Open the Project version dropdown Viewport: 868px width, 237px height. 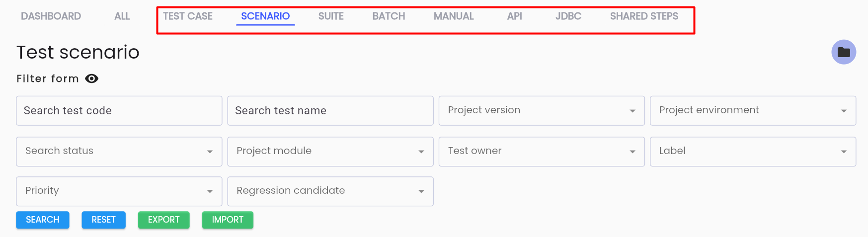coord(542,110)
